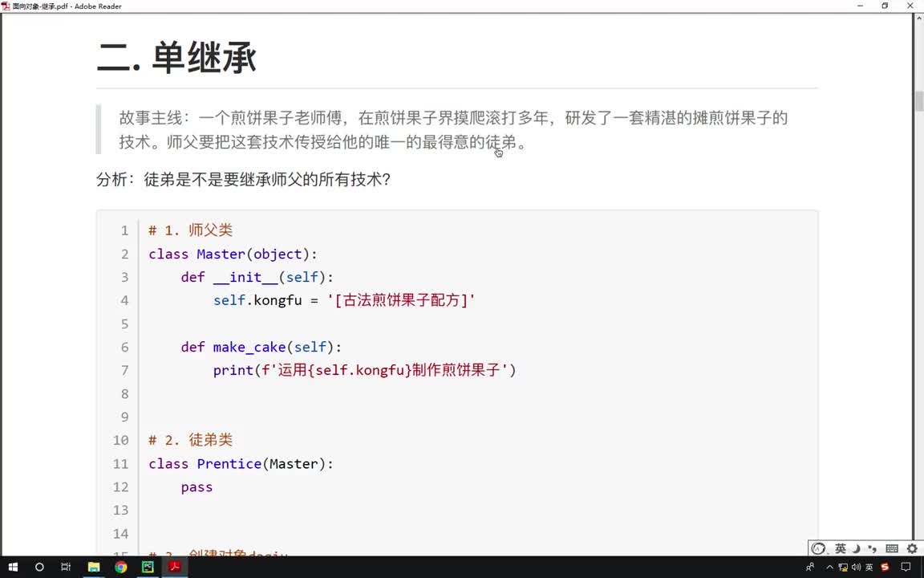Click the string '[古法煎饼果子配方]'
The image size is (924, 578).
pos(401,300)
